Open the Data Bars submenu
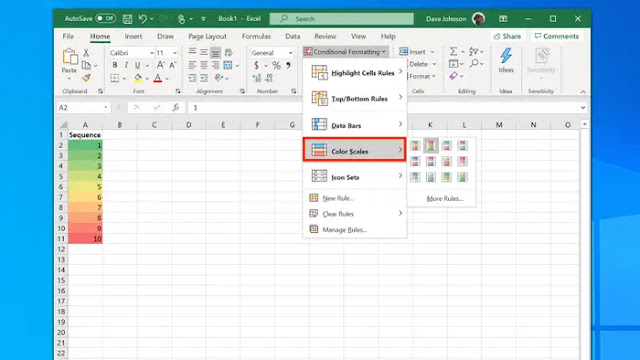The image size is (640, 360). (x=355, y=125)
